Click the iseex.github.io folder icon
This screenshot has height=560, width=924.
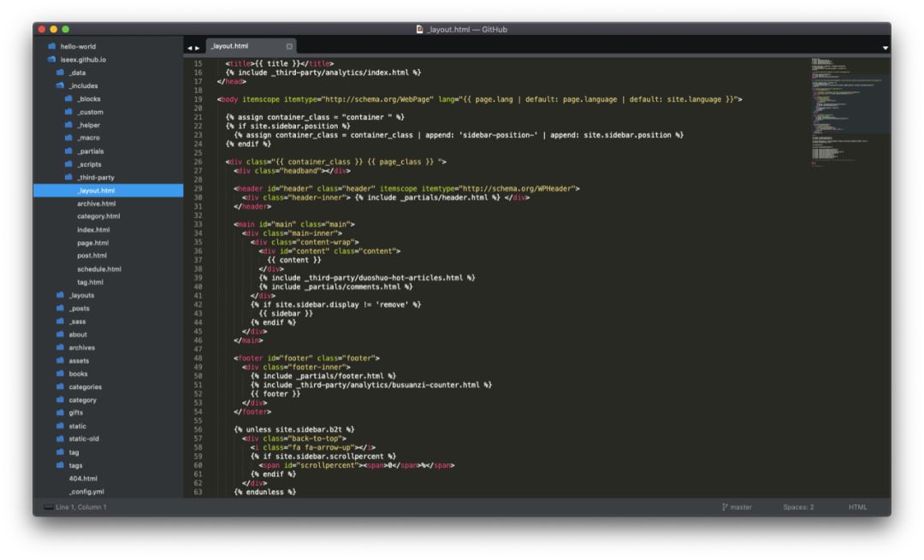click(x=52, y=60)
